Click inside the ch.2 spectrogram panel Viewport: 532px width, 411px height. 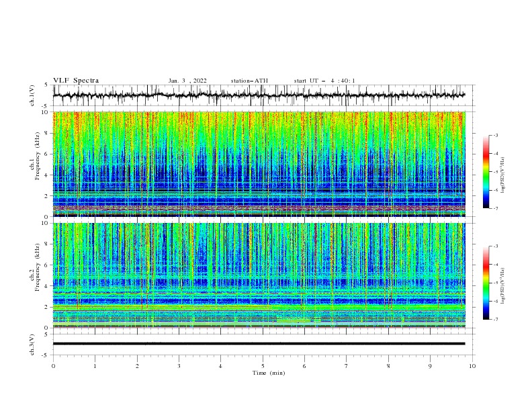[x=259, y=275]
